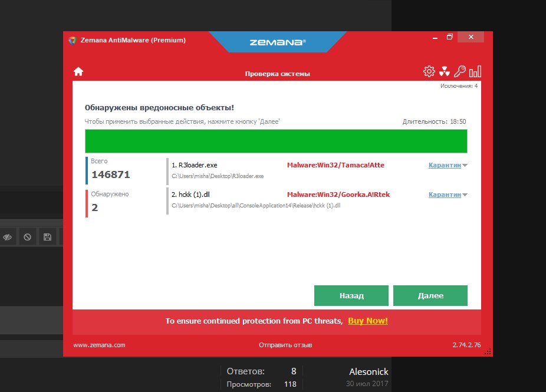Click the Карантин link for hckk (1).dll
This screenshot has width=546, height=392.
445,195
